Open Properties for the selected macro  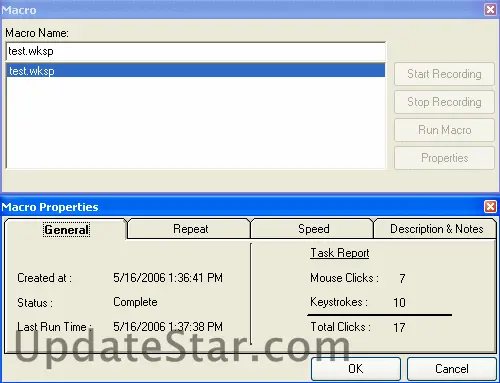pos(444,158)
